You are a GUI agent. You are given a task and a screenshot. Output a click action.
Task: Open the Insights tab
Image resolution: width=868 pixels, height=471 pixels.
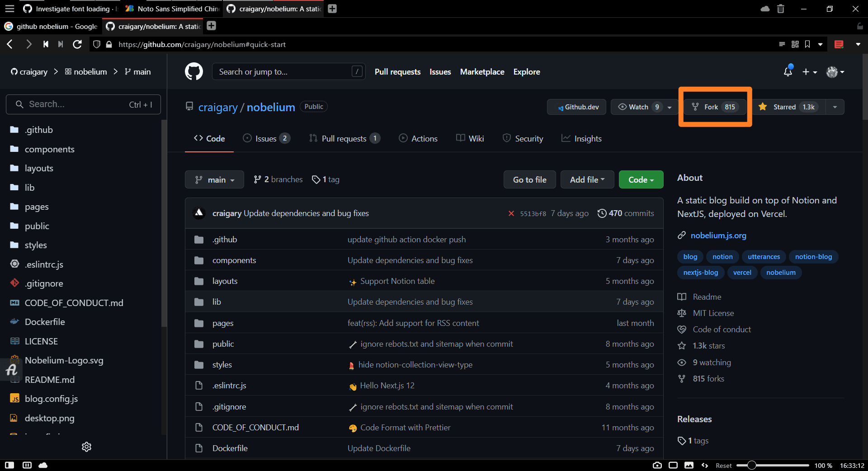pos(581,138)
